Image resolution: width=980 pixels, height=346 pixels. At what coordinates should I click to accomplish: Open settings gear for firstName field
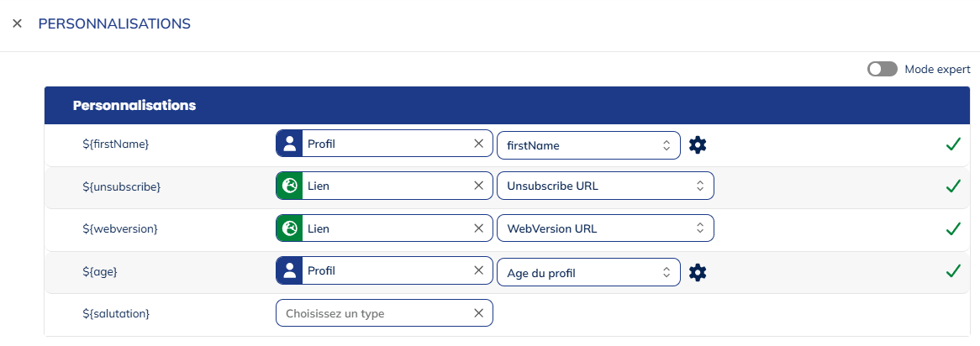point(698,145)
